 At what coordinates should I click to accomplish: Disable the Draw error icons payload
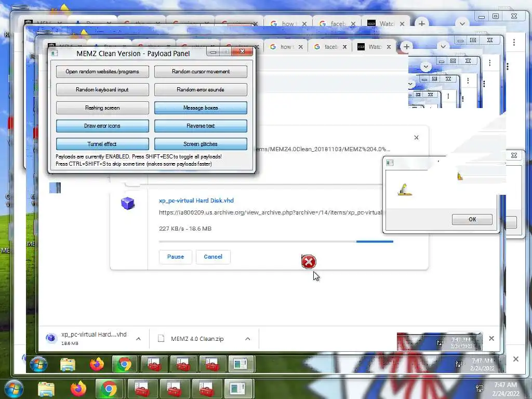click(102, 126)
